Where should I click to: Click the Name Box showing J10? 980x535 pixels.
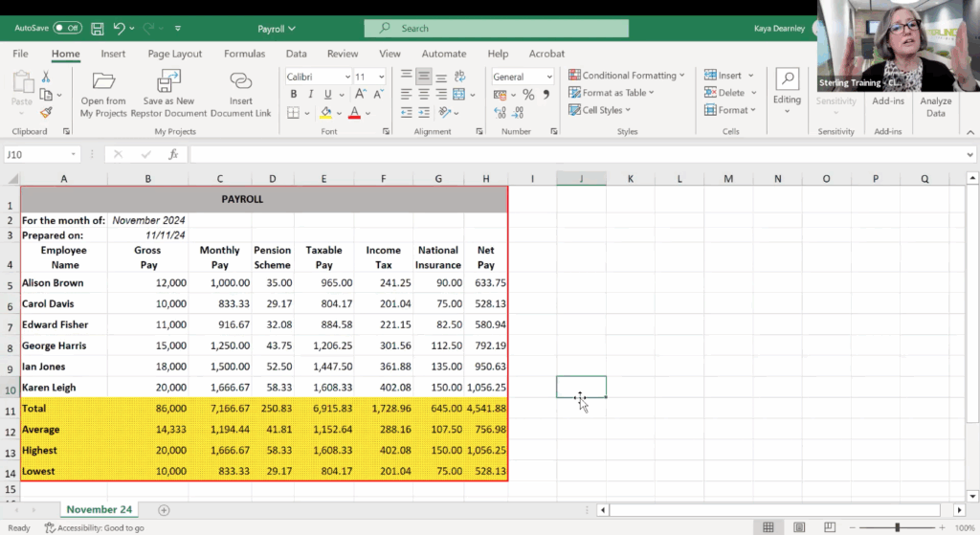[36, 154]
